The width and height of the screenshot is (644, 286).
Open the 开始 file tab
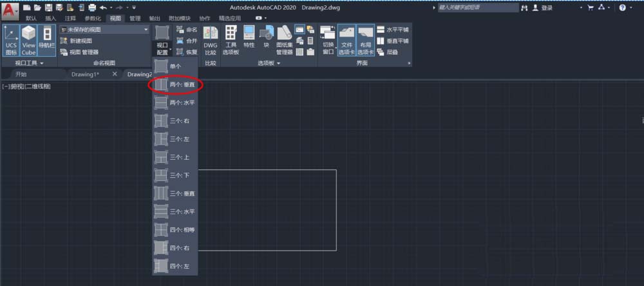click(21, 74)
